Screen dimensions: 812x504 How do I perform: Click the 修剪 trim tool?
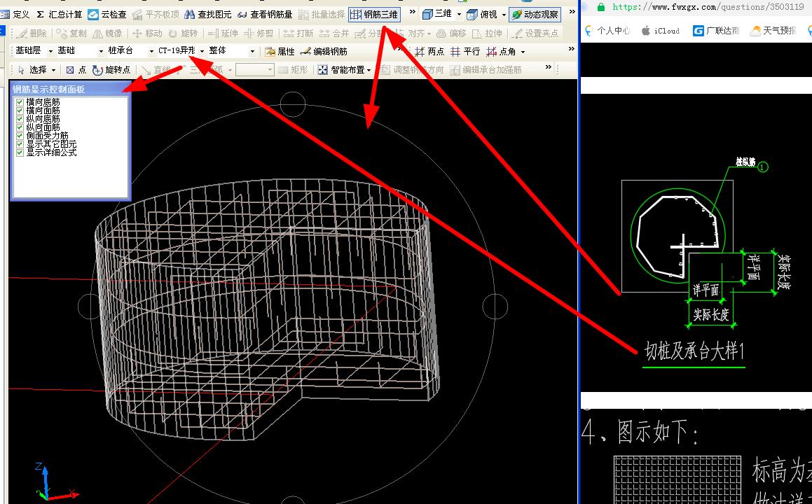(259, 33)
